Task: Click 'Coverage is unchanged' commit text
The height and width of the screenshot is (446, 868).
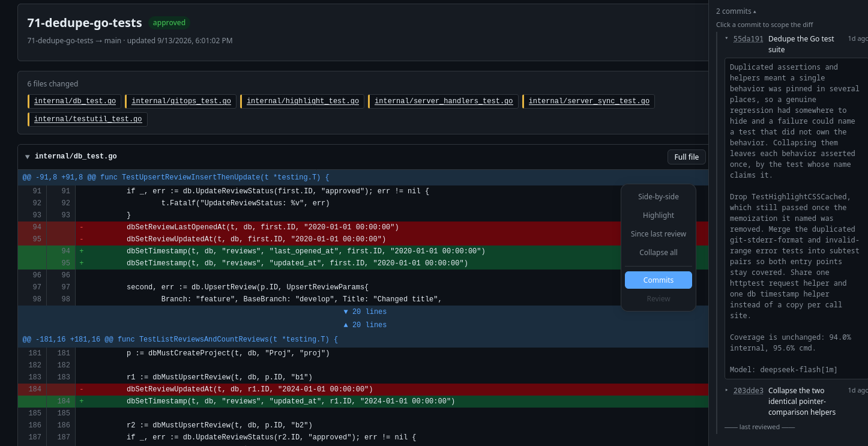Action: (x=790, y=343)
